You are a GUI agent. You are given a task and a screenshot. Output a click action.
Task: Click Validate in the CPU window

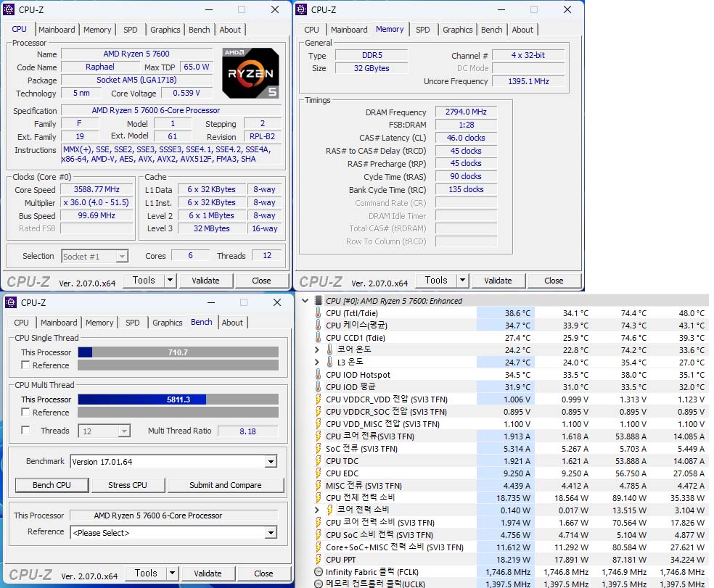tap(205, 281)
